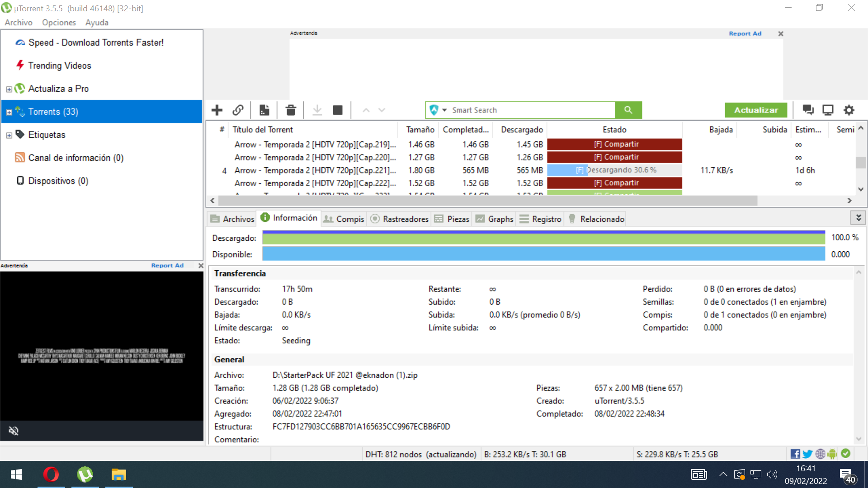Open Opera browser from taskbar
The image size is (868, 488).
(51, 474)
